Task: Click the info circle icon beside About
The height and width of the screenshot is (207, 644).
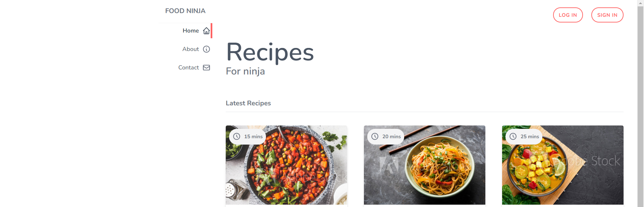Action: [x=206, y=49]
